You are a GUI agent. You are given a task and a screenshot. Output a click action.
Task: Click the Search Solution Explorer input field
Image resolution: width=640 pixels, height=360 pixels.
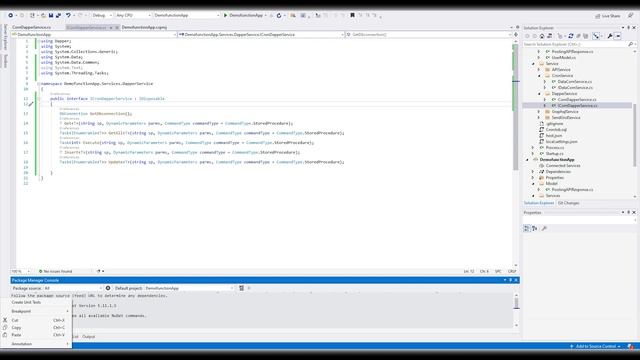576,44
